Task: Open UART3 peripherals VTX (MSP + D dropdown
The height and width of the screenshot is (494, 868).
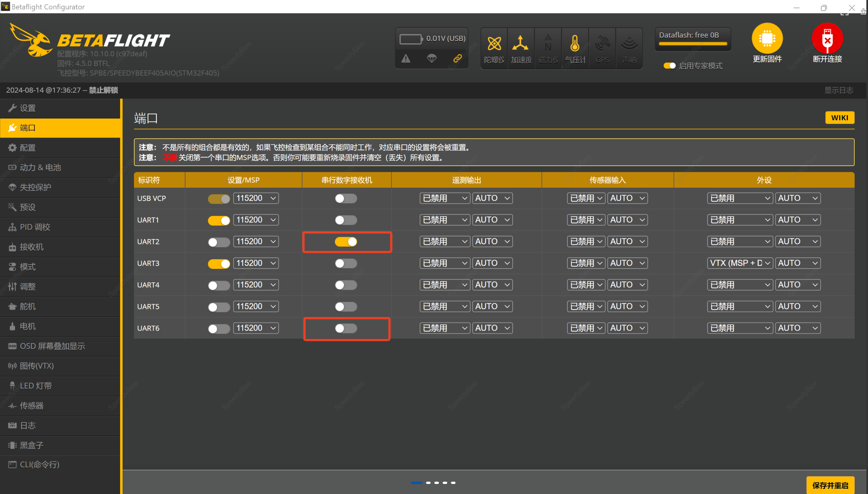Action: click(x=740, y=263)
